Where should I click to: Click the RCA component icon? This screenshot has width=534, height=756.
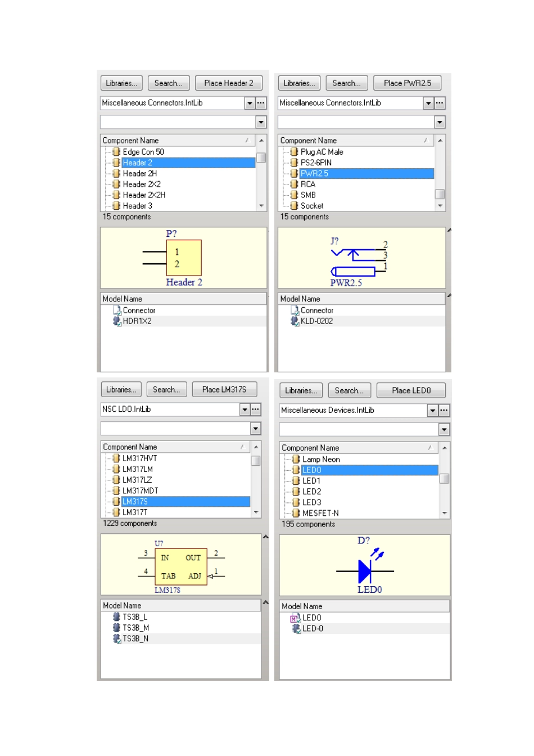[x=294, y=184]
